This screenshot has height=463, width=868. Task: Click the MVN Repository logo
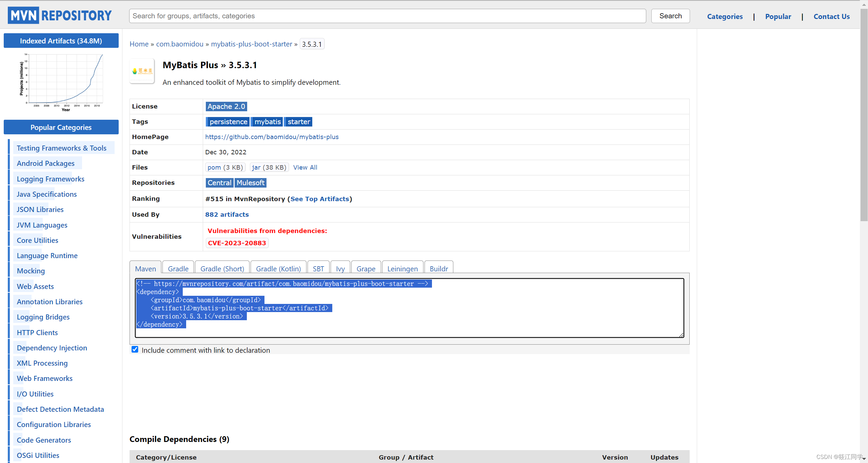[60, 16]
